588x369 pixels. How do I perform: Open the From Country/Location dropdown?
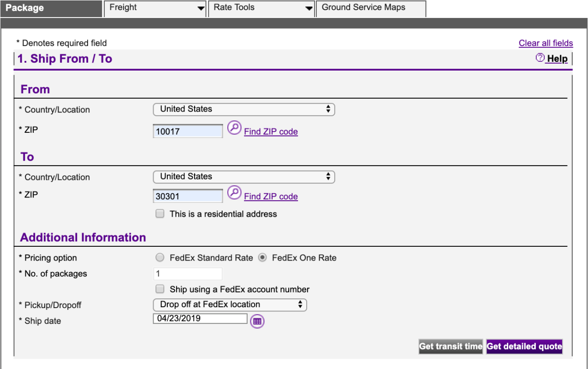tap(244, 109)
